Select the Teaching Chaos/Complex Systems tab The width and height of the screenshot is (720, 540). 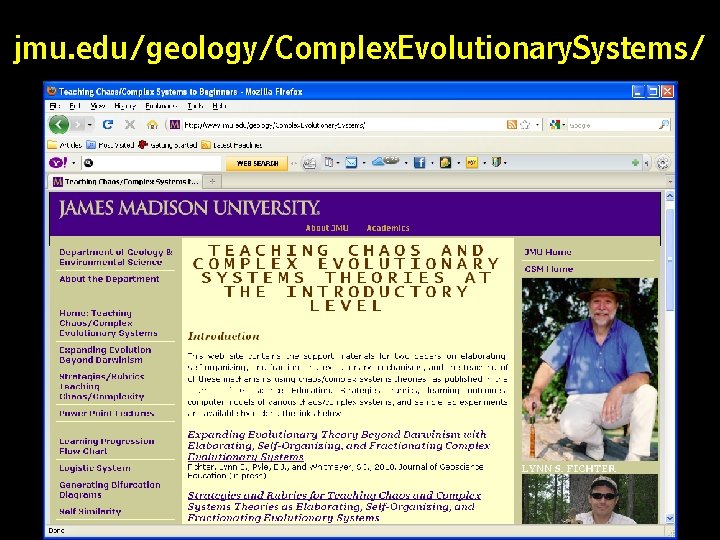[x=126, y=181]
